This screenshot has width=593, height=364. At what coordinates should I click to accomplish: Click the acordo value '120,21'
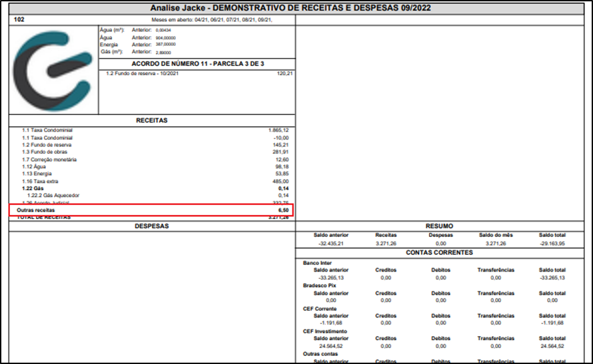(x=285, y=74)
